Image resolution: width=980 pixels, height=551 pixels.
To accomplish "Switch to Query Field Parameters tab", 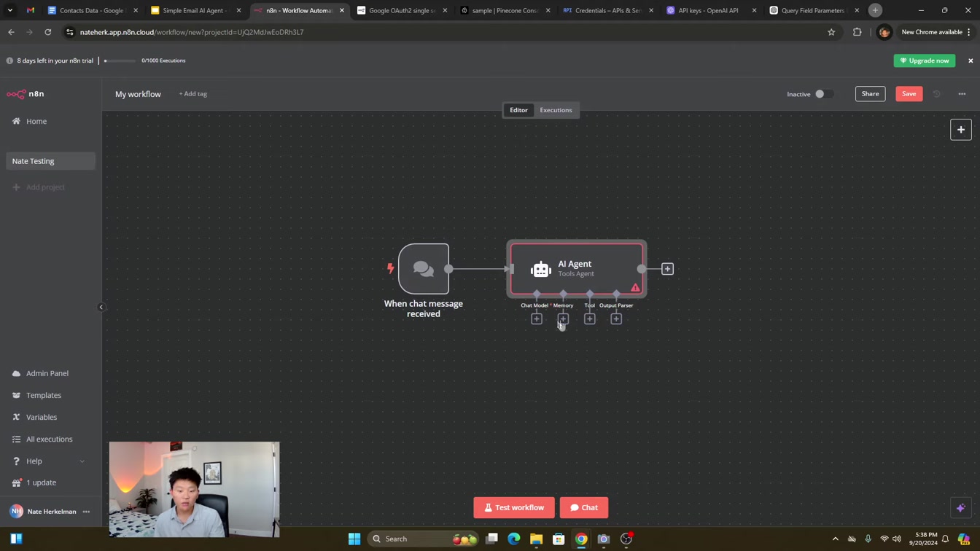I will [814, 10].
